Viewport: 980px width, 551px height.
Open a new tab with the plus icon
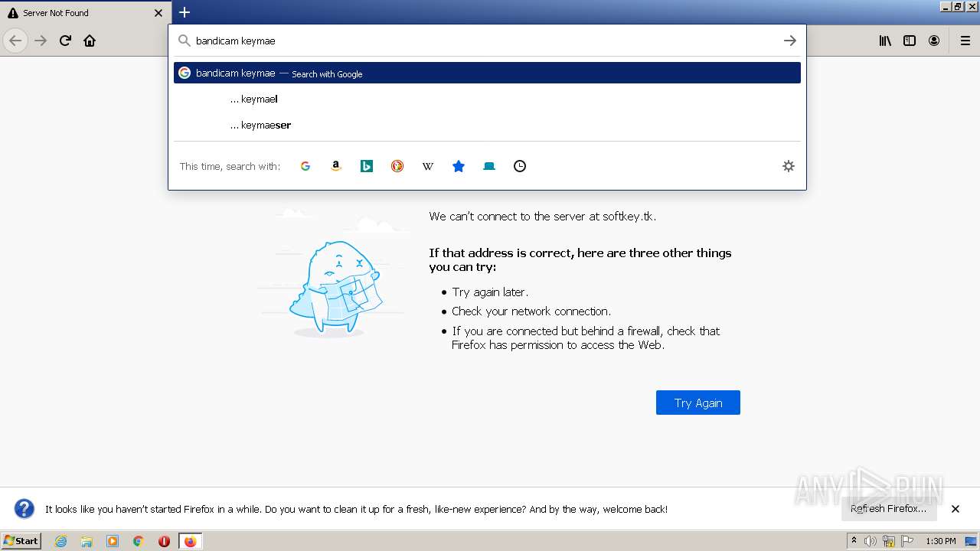pos(185,12)
